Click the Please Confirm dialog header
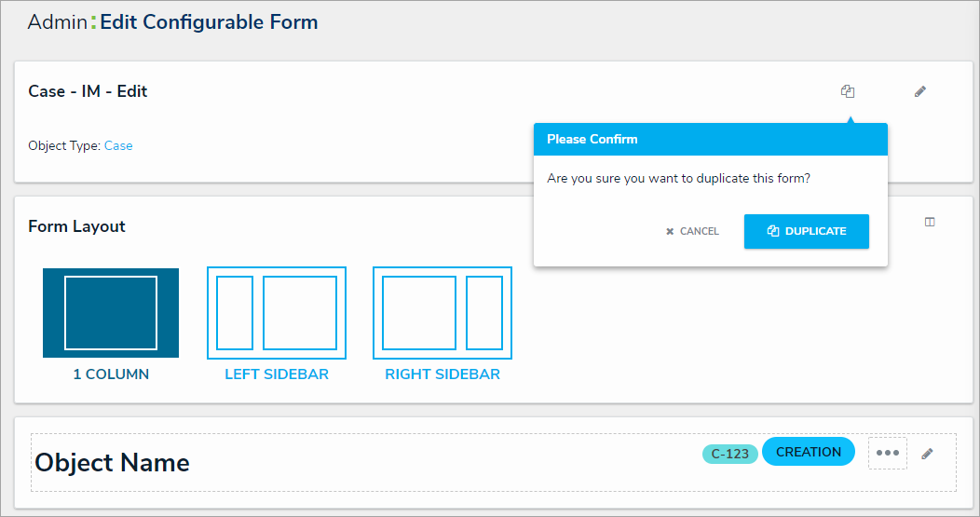 [710, 140]
